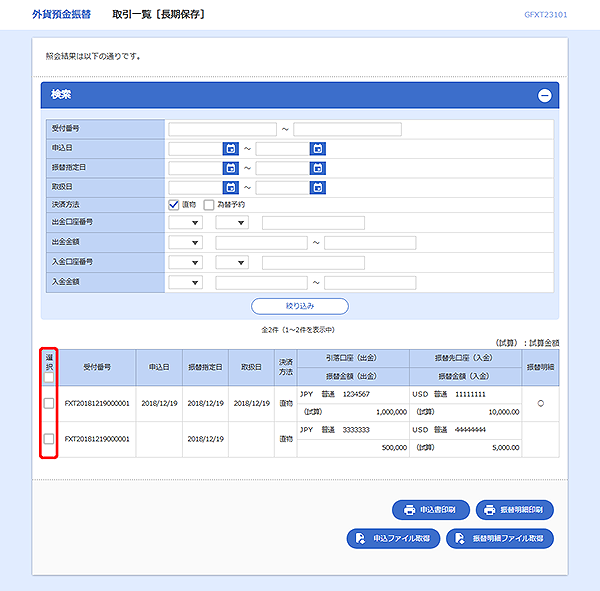This screenshot has height=591, width=600.
Task: Open second dropdown in 入金口座番号 row
Action: 232,262
